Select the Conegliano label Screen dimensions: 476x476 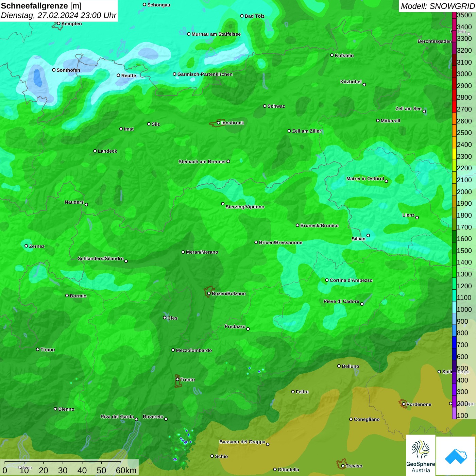(367, 419)
